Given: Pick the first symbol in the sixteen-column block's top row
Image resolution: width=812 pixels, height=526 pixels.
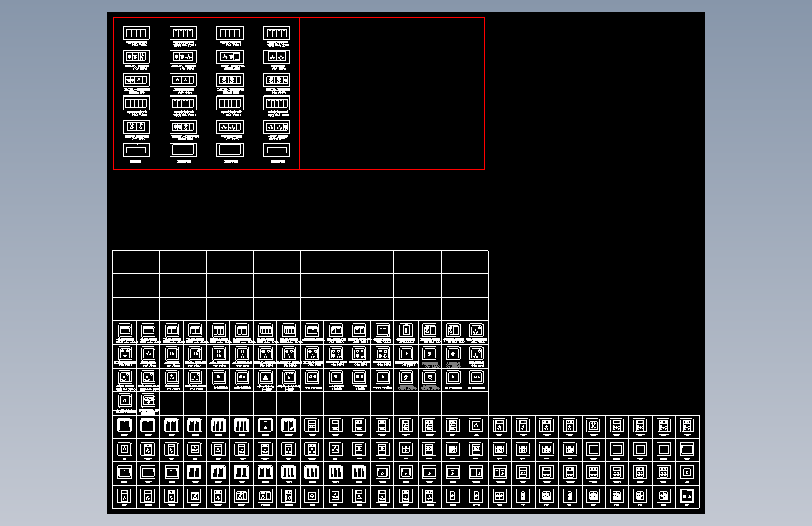Looking at the screenshot, I should 125,330.
